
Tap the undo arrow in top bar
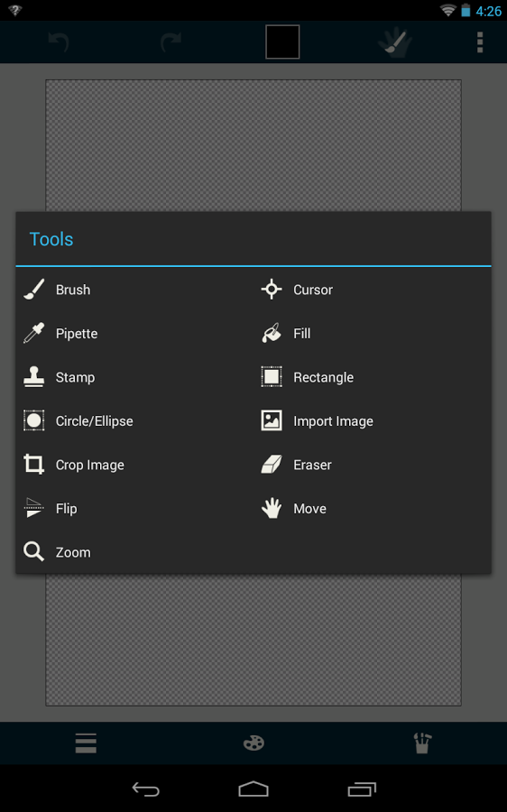coord(59,42)
